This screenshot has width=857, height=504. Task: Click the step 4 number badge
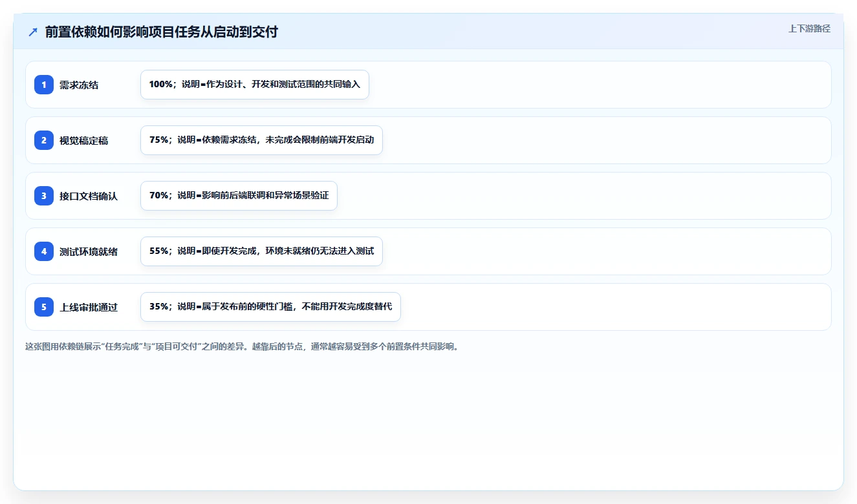pos(44,251)
